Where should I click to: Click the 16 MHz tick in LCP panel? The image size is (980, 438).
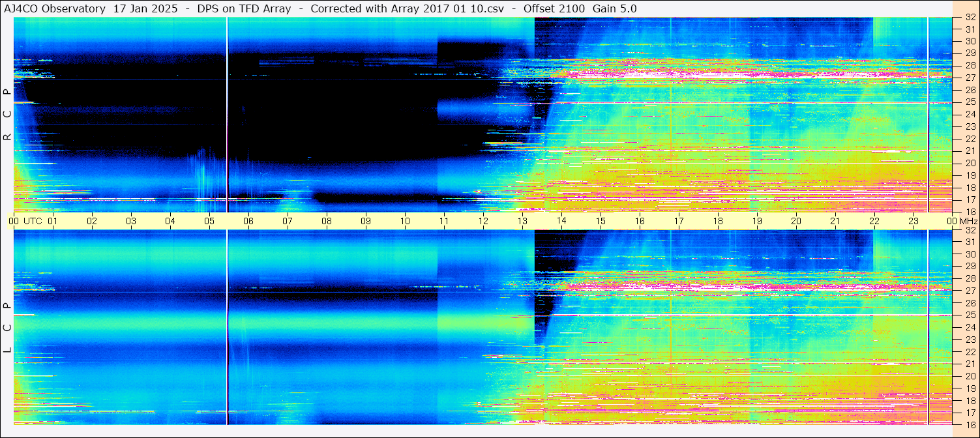[970, 424]
